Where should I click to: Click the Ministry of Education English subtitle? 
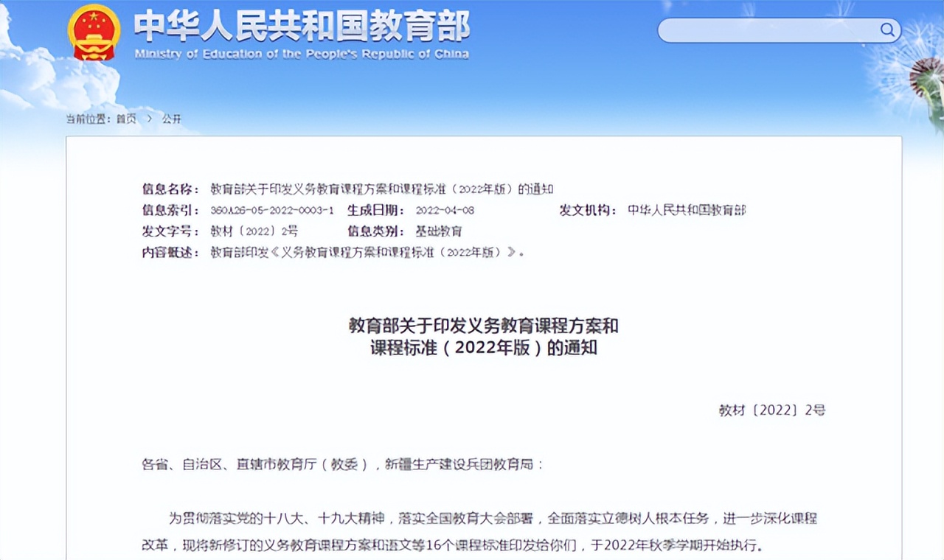pos(302,54)
